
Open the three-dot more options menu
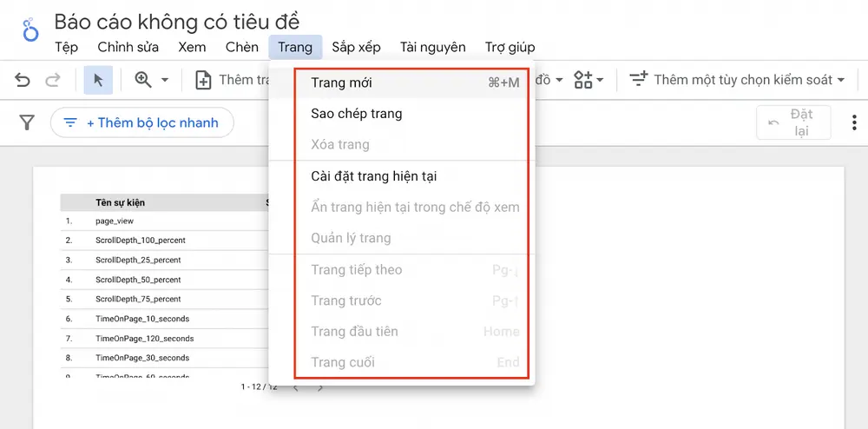(854, 122)
